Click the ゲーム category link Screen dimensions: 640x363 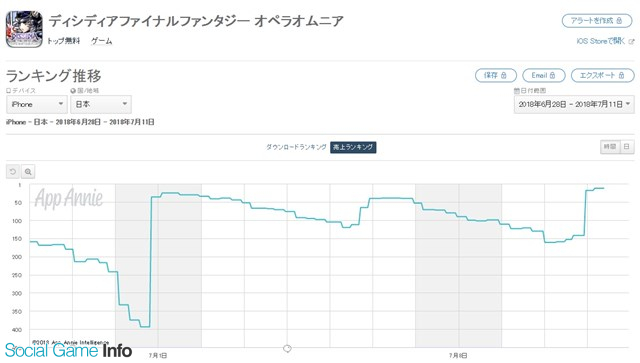point(101,41)
